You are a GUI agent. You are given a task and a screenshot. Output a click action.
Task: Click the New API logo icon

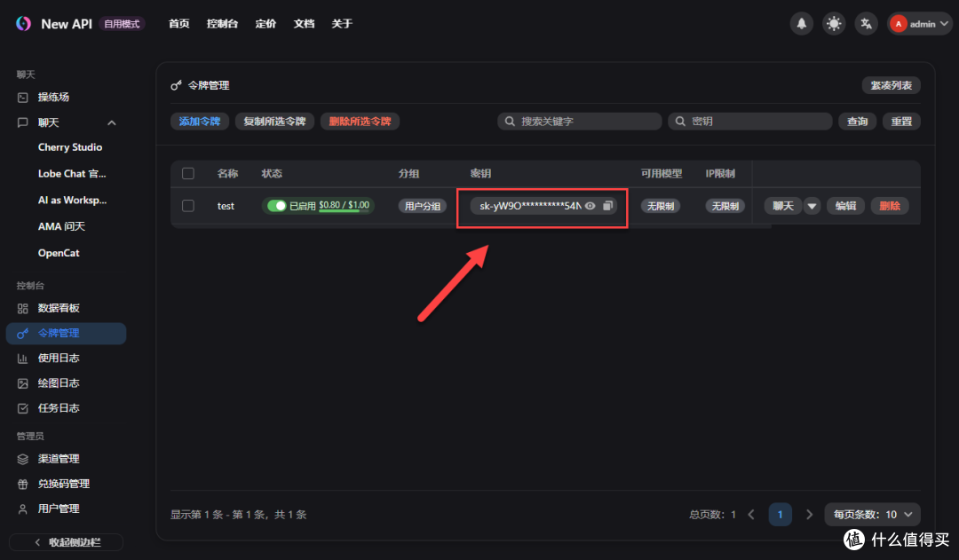[23, 24]
